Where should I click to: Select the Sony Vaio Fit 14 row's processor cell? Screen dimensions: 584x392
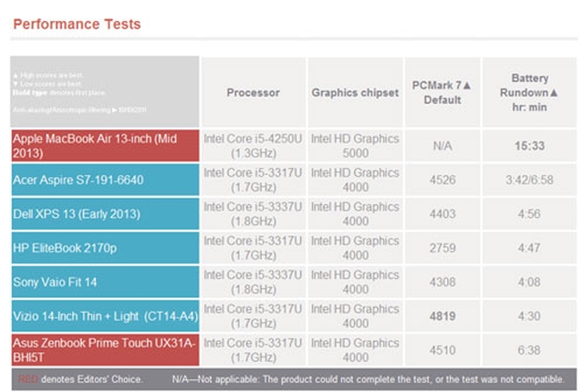(x=254, y=282)
